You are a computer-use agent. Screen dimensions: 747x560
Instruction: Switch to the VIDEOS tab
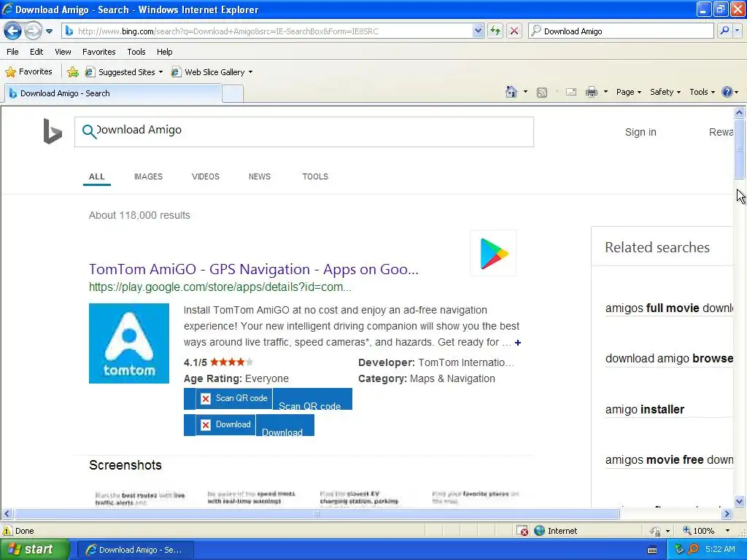(x=205, y=176)
